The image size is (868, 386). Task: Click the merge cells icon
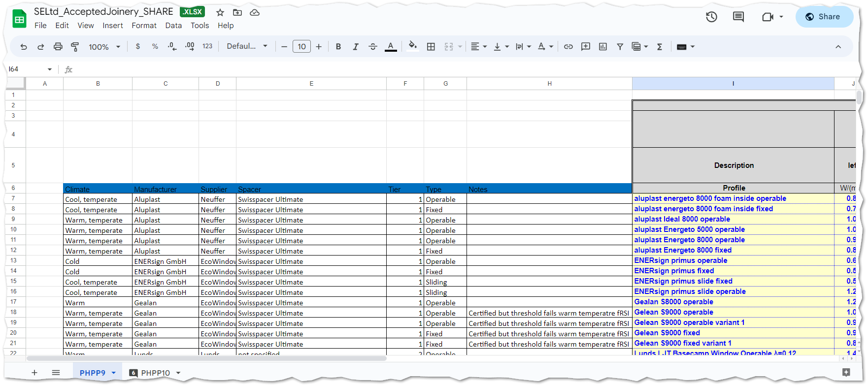pos(449,47)
